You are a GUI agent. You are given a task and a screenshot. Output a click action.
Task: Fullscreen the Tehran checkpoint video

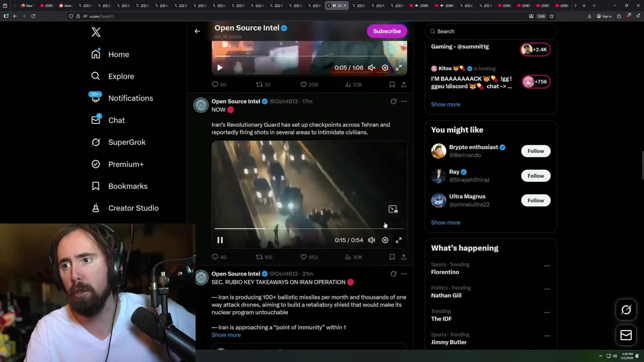(x=398, y=240)
